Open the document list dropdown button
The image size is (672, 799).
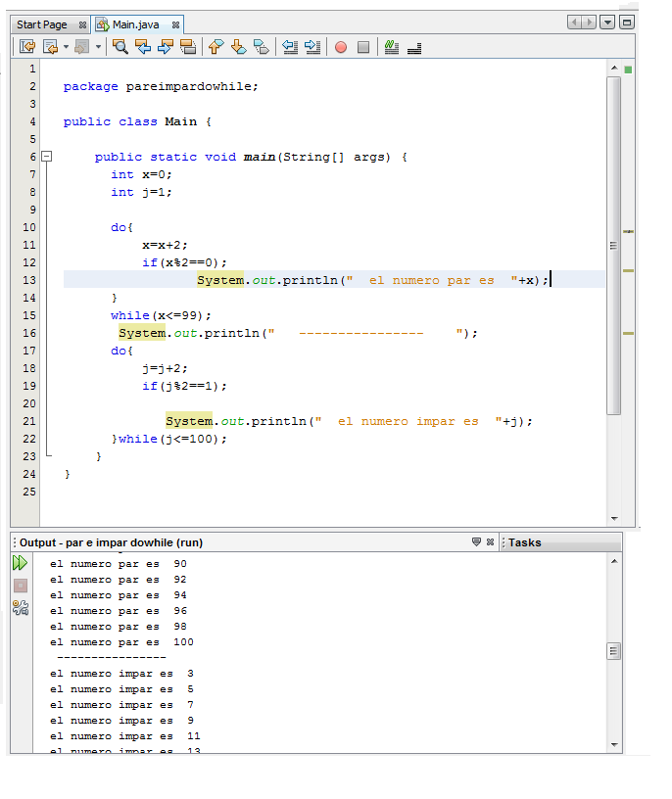click(607, 23)
